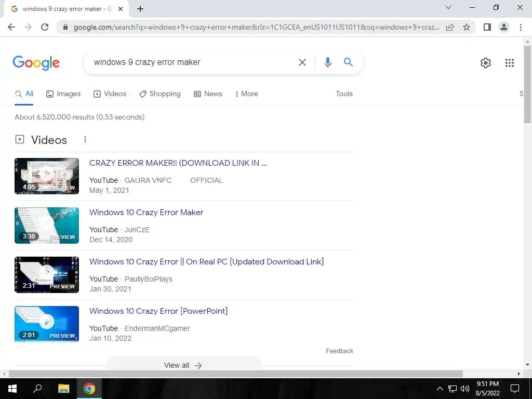Open Google apps grid

point(509,63)
